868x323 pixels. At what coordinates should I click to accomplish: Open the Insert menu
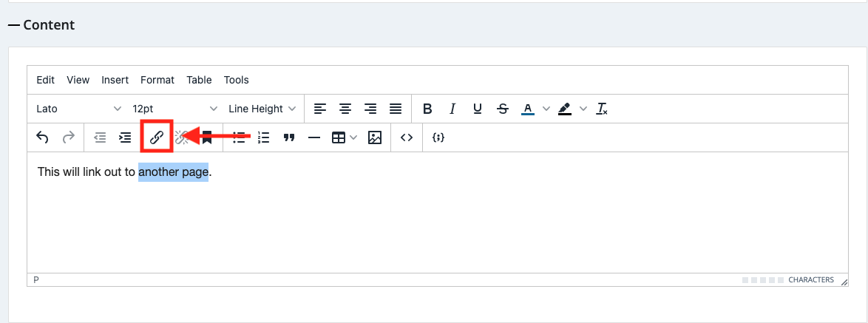tap(115, 80)
